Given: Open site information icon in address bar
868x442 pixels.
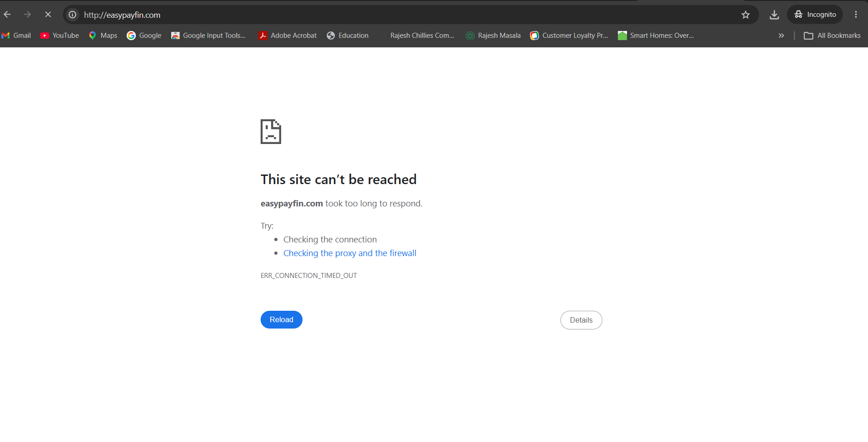Looking at the screenshot, I should click(72, 15).
